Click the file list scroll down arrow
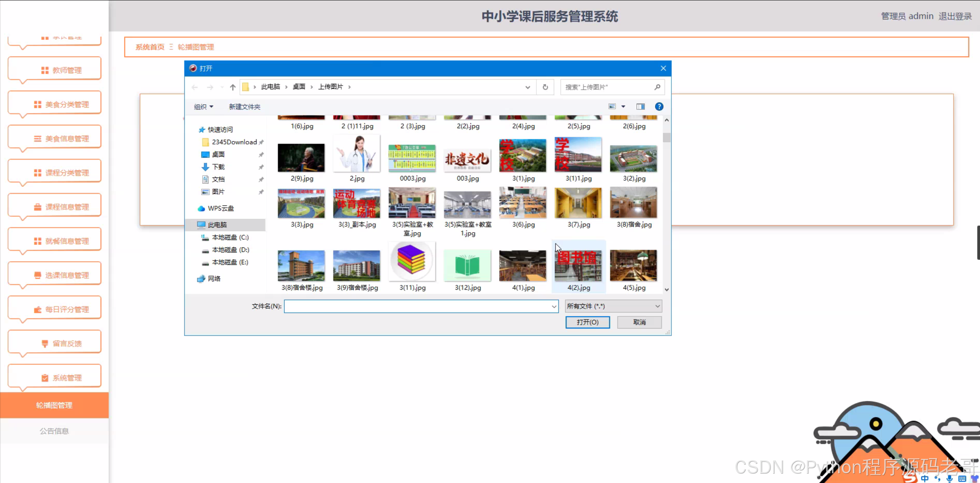The height and width of the screenshot is (483, 980). (x=666, y=290)
